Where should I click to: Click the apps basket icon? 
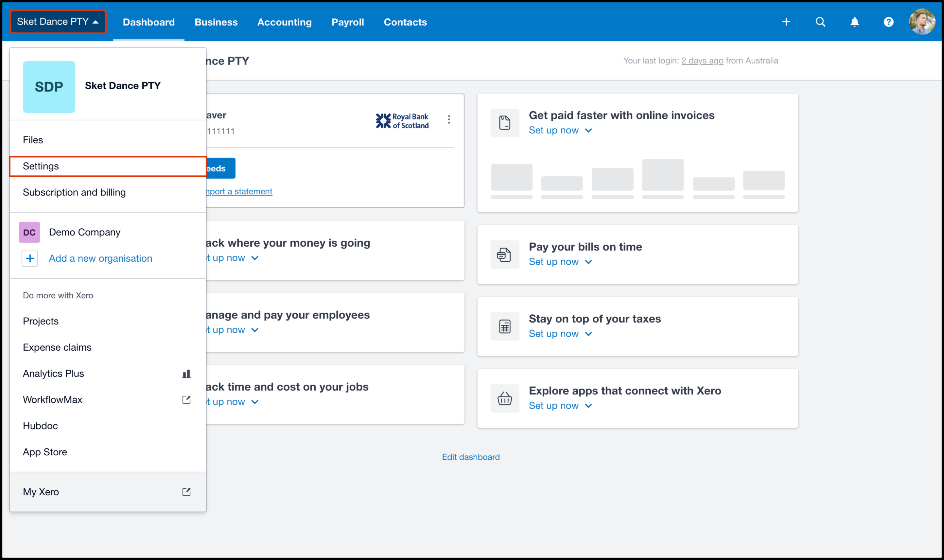pos(504,398)
